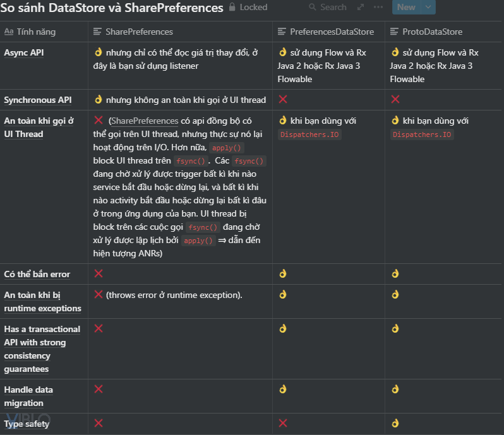Viewport: 504px width, 435px height.
Task: Click the PreferencesDataStore column text icon
Action: (x=282, y=32)
